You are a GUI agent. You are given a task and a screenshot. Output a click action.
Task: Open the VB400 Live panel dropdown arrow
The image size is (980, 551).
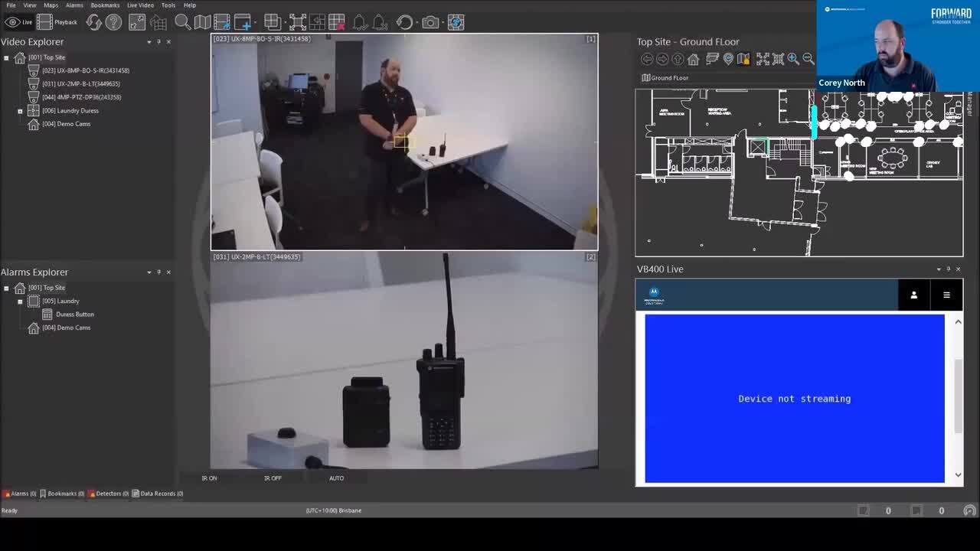[x=939, y=269]
